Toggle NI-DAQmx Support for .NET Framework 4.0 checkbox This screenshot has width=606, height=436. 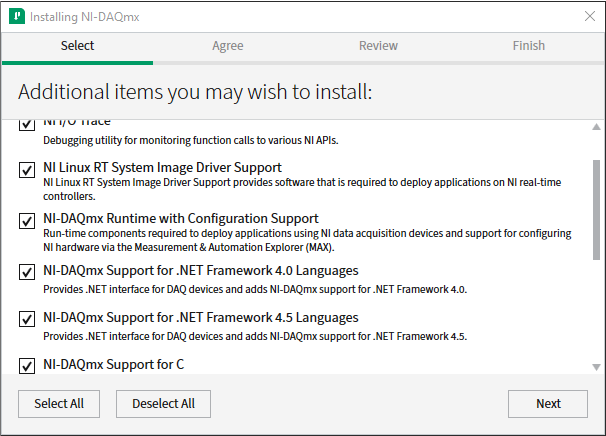point(27,272)
